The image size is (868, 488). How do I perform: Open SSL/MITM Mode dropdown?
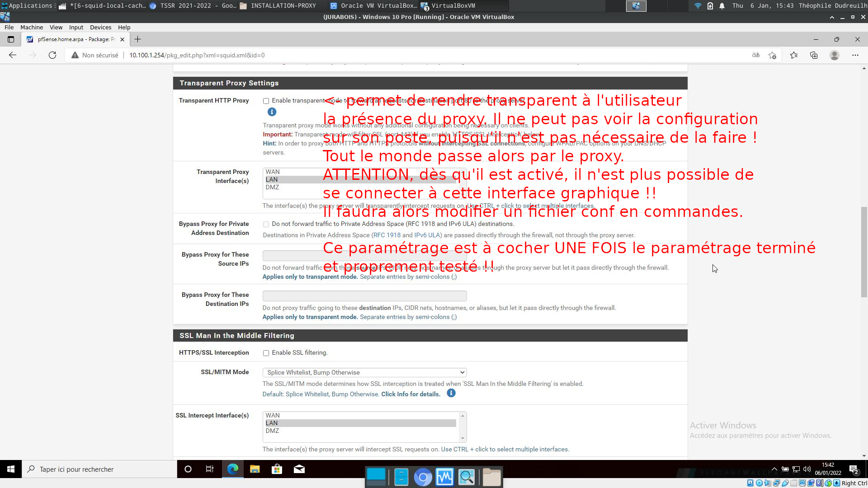pos(364,372)
